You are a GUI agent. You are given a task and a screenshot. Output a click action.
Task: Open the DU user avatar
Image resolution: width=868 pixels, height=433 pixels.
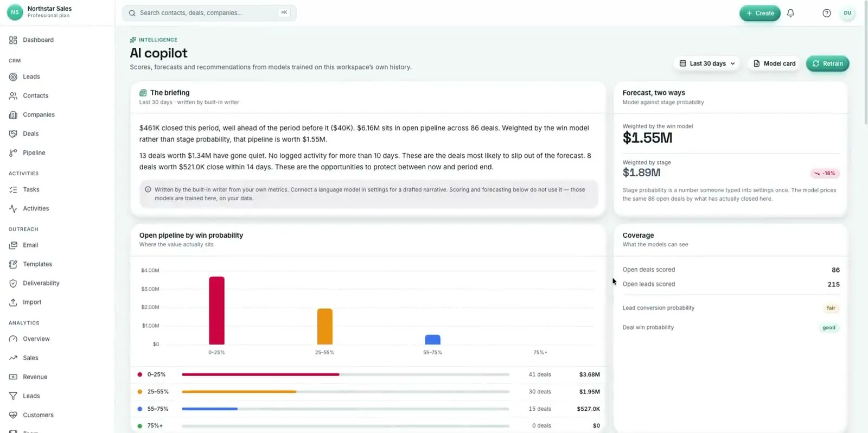[847, 13]
